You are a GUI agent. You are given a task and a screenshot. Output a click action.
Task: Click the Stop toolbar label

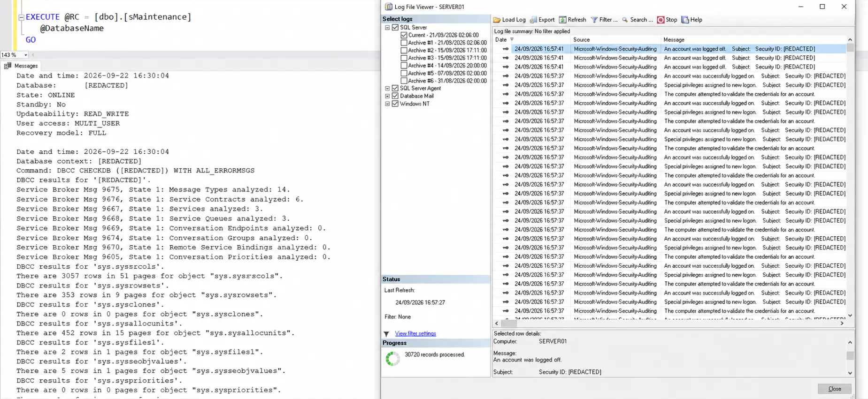[671, 20]
